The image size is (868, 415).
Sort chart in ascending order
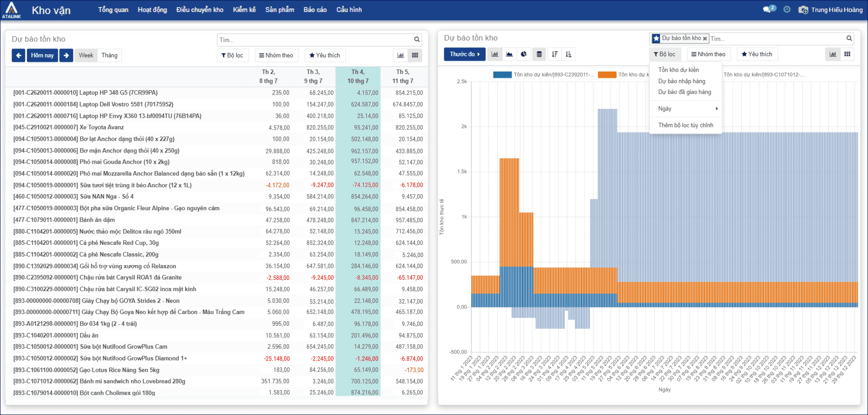(x=569, y=54)
